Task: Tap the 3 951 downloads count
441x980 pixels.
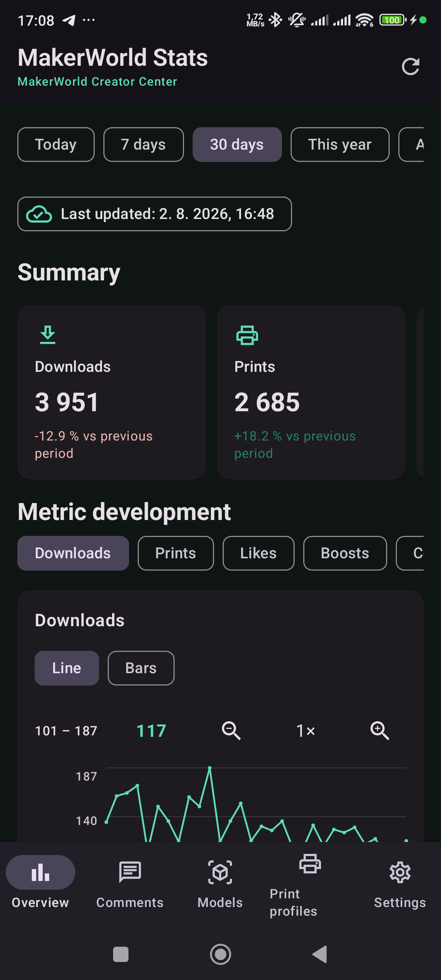Action: click(x=67, y=402)
